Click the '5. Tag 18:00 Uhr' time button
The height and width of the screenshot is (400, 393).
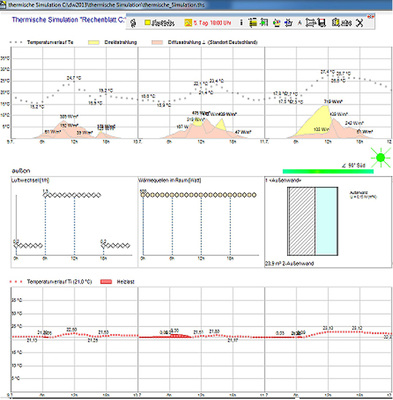[x=208, y=23]
